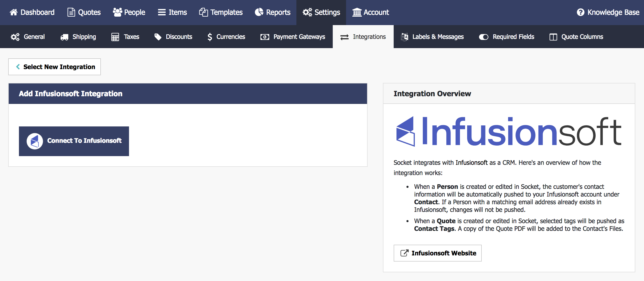The image size is (644, 281).
Task: Open the Dashboard menu
Action: (32, 12)
